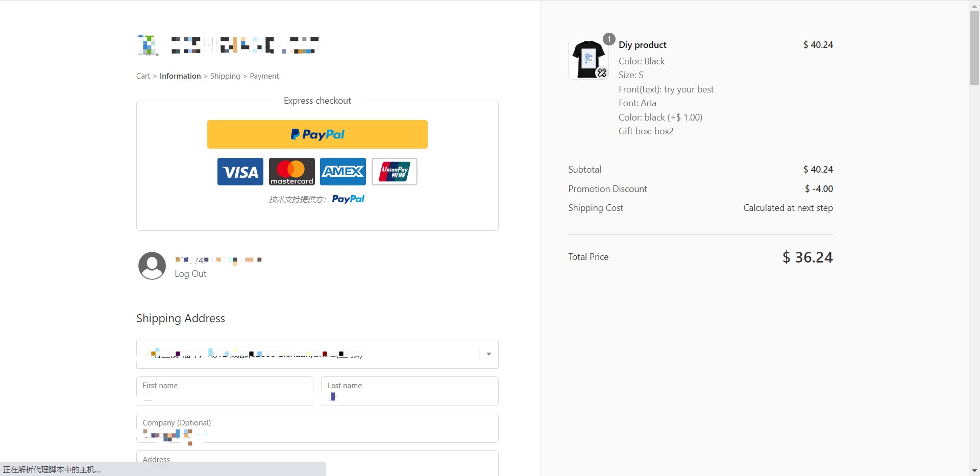Image resolution: width=980 pixels, height=476 pixels.
Task: Click the Diy product t-shirt thumbnail
Action: [588, 59]
